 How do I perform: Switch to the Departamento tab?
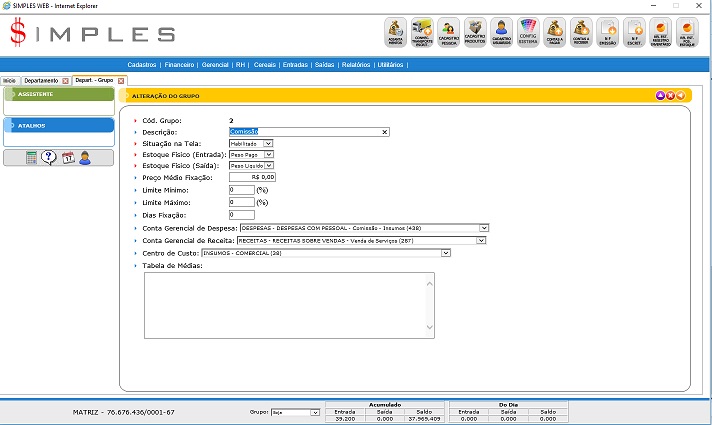41,80
